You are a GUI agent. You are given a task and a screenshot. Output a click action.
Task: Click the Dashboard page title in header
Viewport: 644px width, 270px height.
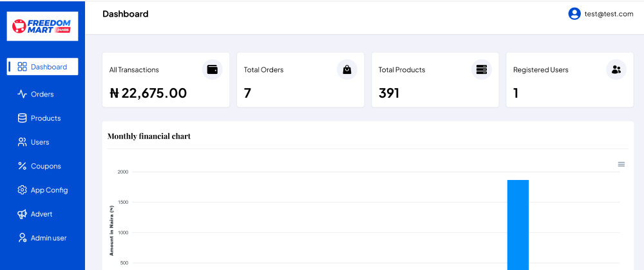pyautogui.click(x=126, y=14)
